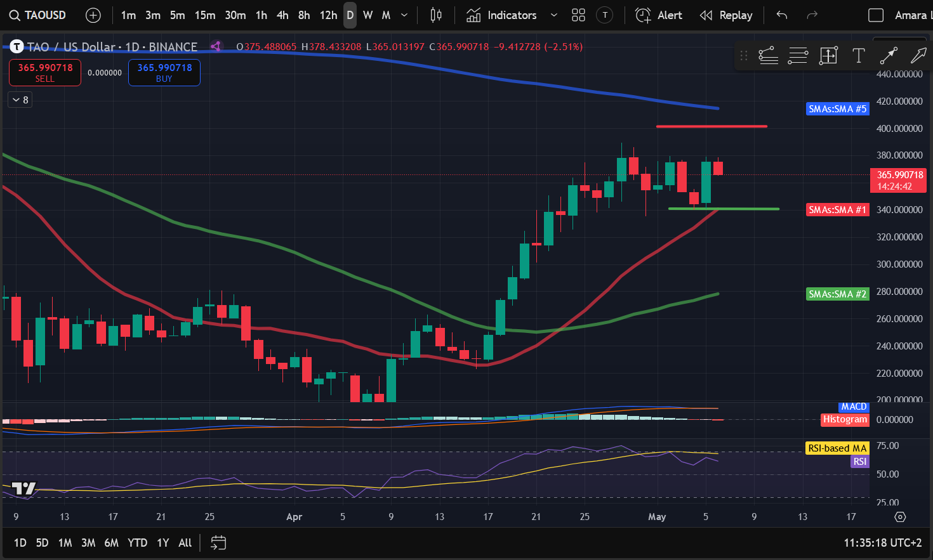The image size is (933, 560).
Task: Set date range to YTD
Action: click(x=138, y=543)
